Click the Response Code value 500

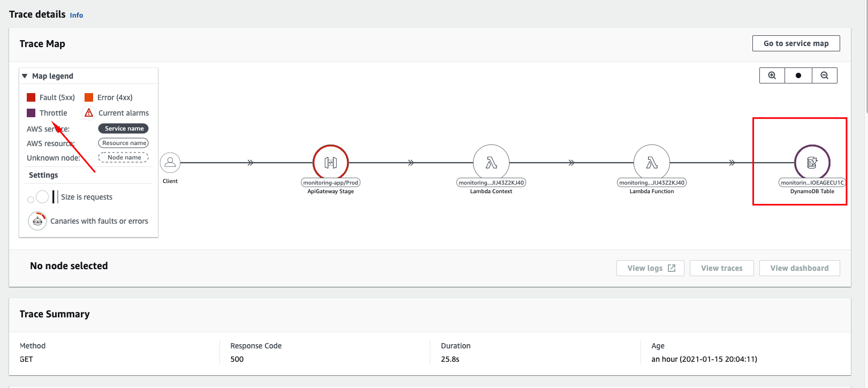click(237, 359)
